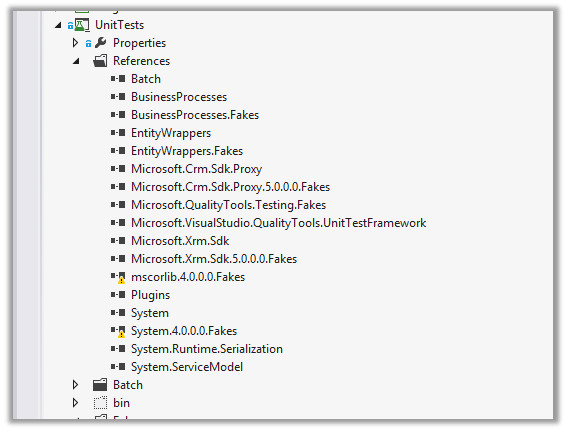Expand the bin folder node
This screenshot has width=566, height=430.
[75, 403]
